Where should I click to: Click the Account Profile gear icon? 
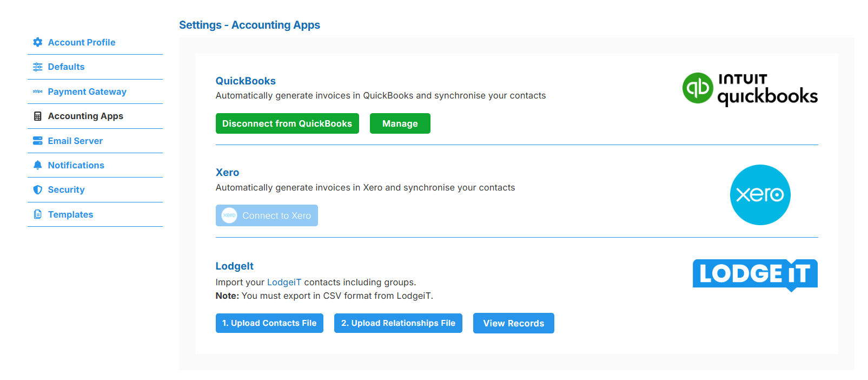pyautogui.click(x=37, y=42)
